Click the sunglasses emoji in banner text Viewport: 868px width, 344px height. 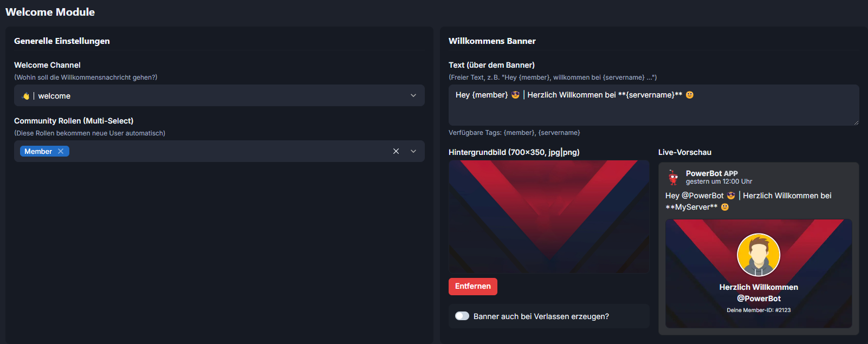(x=515, y=95)
